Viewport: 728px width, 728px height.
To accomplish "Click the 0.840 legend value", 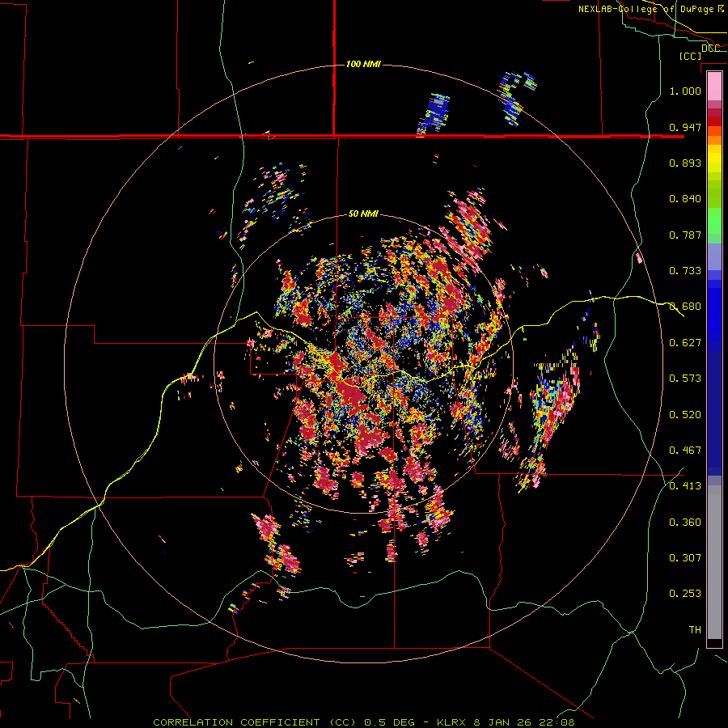I will pos(685,199).
